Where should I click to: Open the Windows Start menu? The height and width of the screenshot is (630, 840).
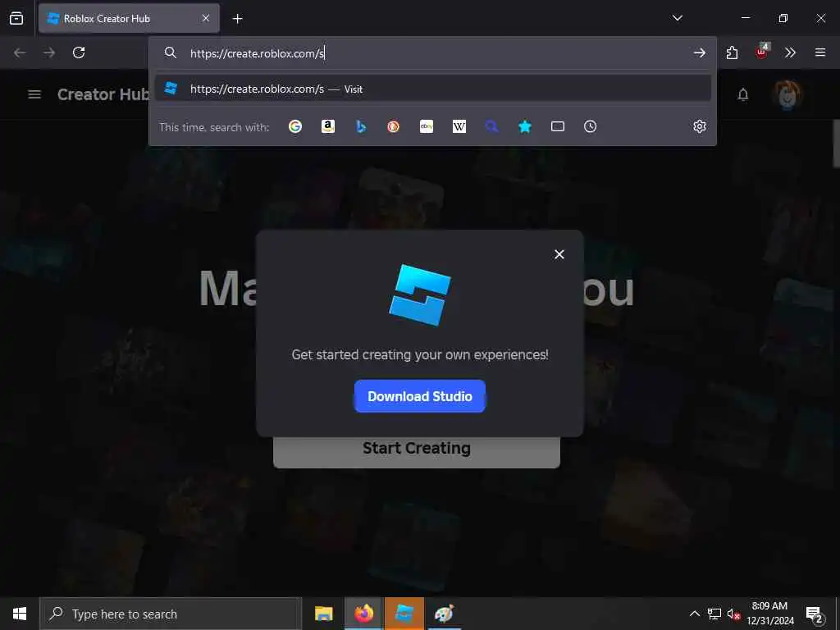click(x=20, y=614)
